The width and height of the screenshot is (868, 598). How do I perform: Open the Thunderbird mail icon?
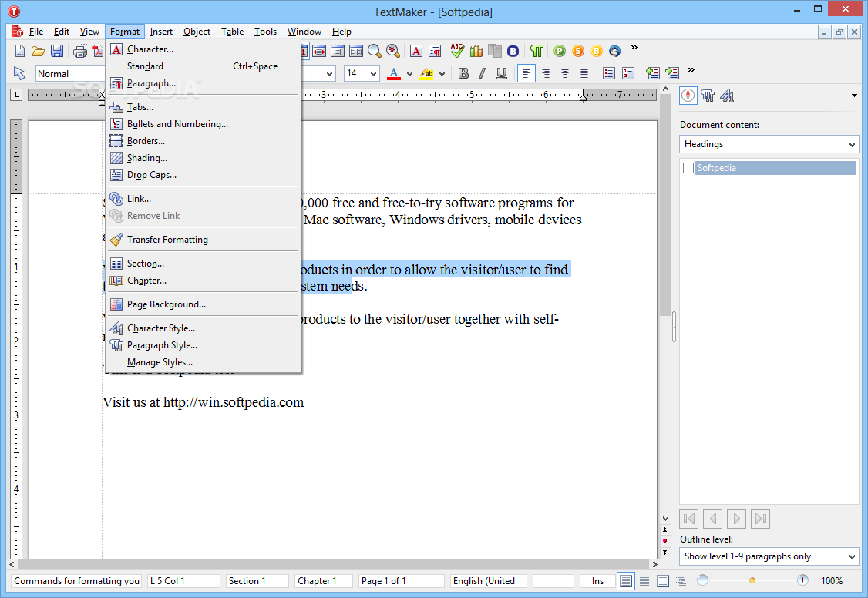615,52
